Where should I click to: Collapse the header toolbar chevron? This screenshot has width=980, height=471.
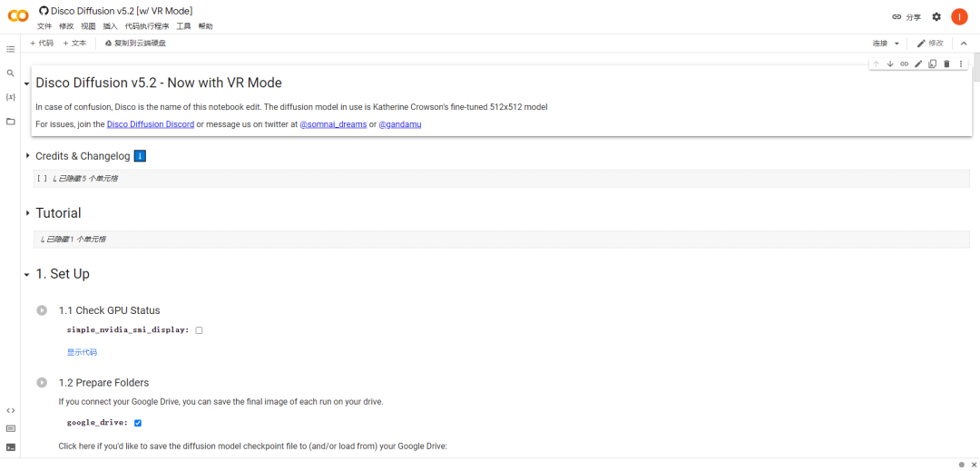(963, 43)
